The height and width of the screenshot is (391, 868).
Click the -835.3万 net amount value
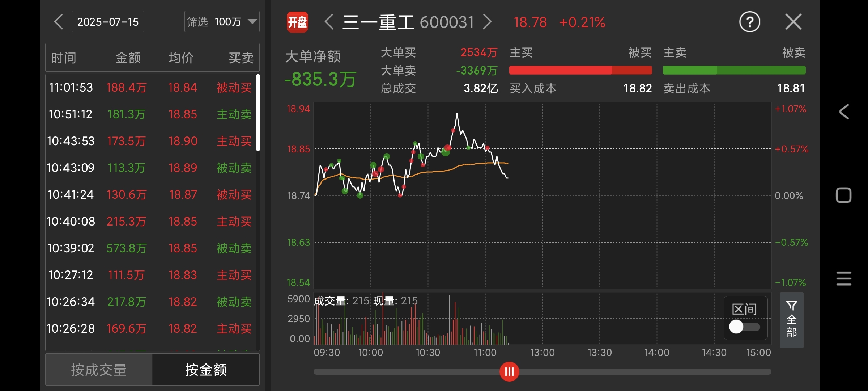(x=320, y=79)
